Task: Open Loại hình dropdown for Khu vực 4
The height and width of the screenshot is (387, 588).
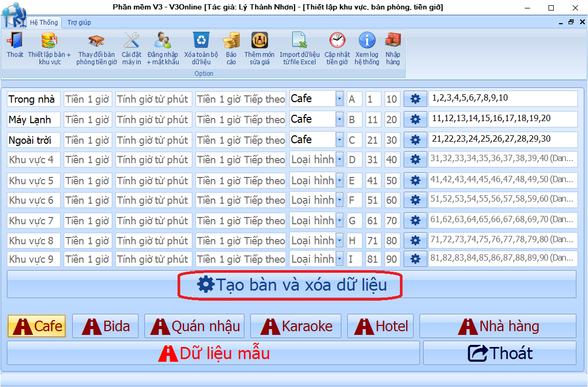Action: 339,159
